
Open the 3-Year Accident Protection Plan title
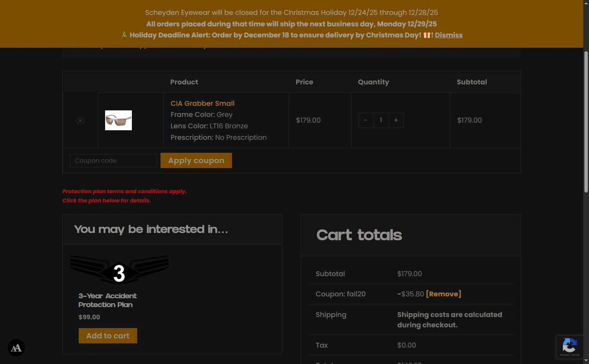107,300
